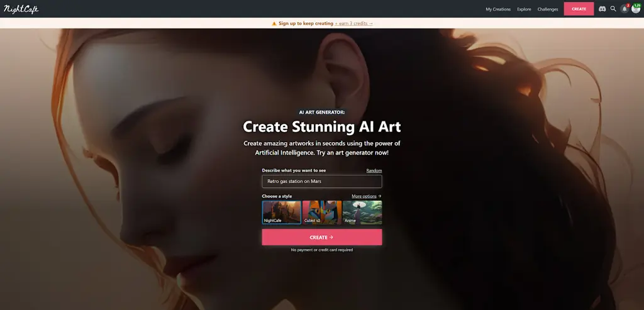Image resolution: width=644 pixels, height=310 pixels.
Task: Click 'No payment or credit card required' text
Action: click(x=322, y=250)
